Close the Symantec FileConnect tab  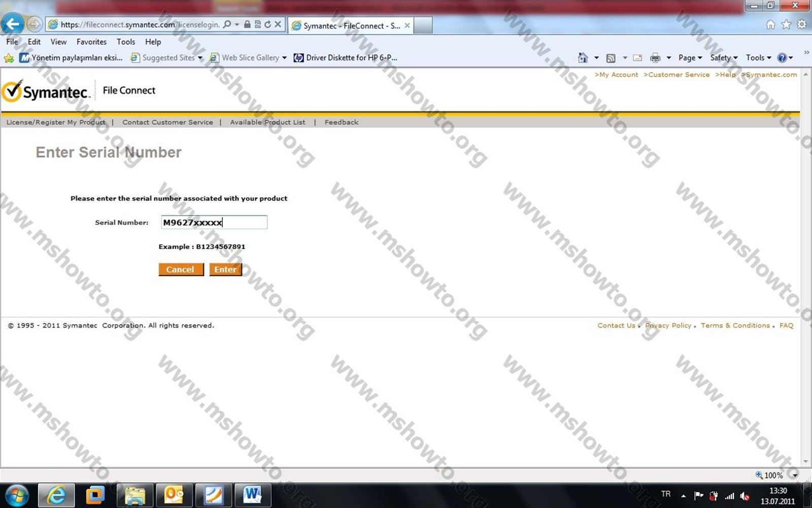(x=407, y=25)
